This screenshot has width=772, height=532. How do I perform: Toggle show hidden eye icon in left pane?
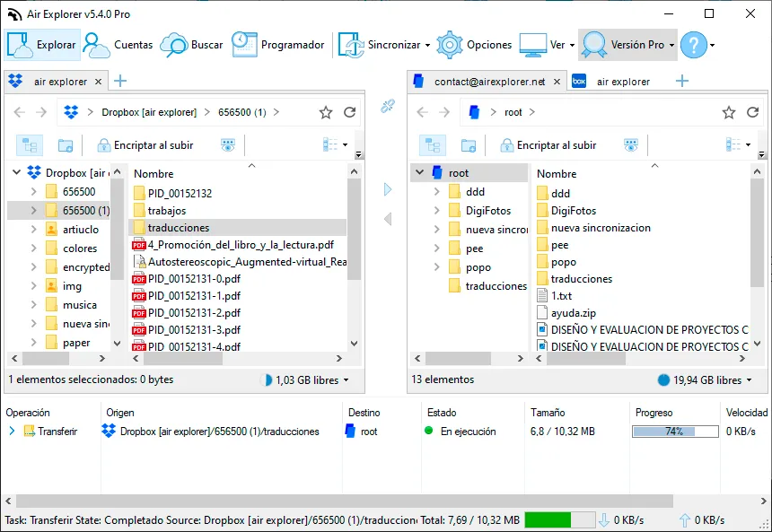(227, 145)
